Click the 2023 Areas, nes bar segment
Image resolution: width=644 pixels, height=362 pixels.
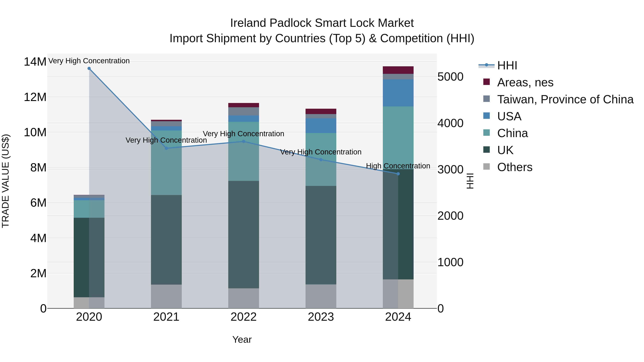point(321,111)
